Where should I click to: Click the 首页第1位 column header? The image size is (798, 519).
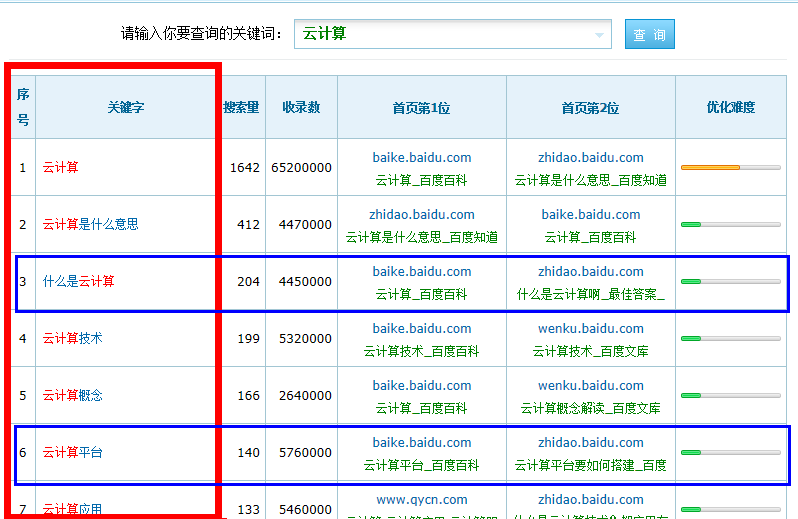click(421, 107)
